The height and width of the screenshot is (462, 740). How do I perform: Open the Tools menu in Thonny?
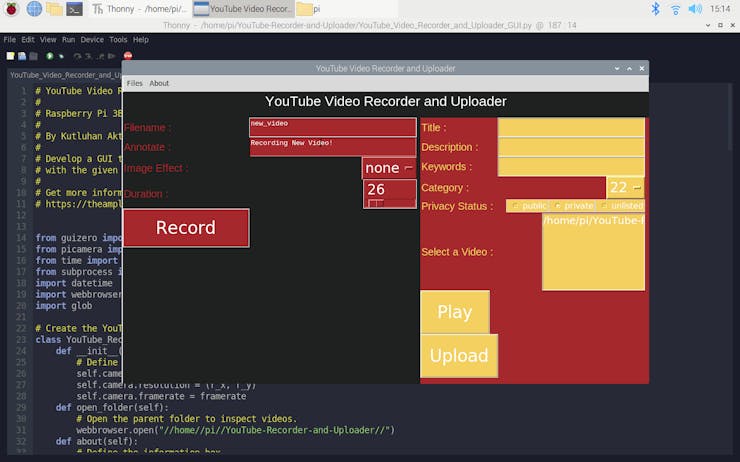[118, 40]
